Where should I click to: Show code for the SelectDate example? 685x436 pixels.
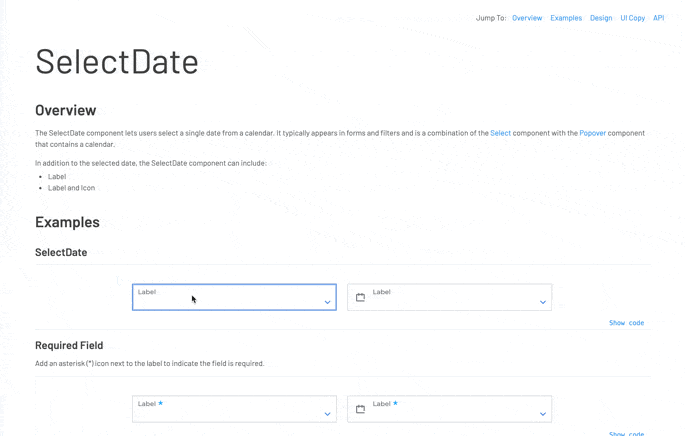(626, 323)
